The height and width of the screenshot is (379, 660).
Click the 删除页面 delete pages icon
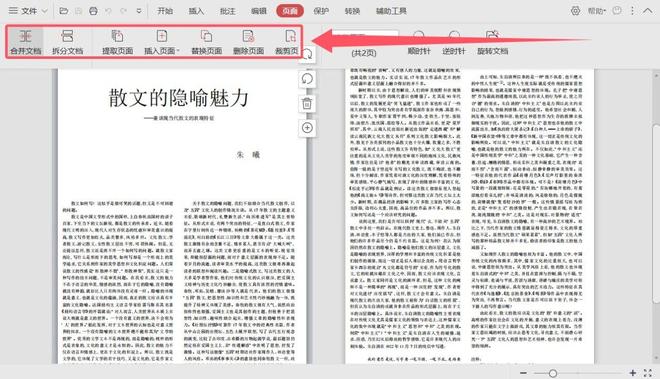248,37
